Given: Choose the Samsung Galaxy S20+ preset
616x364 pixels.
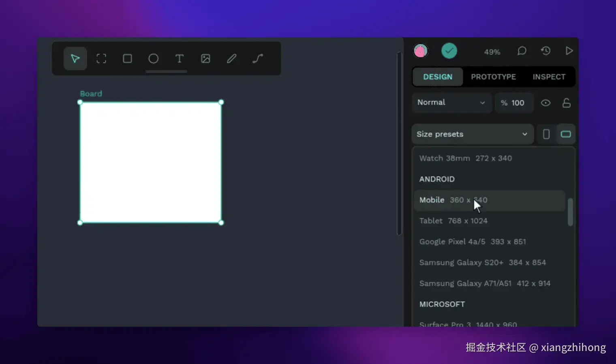Looking at the screenshot, I should [x=490, y=263].
